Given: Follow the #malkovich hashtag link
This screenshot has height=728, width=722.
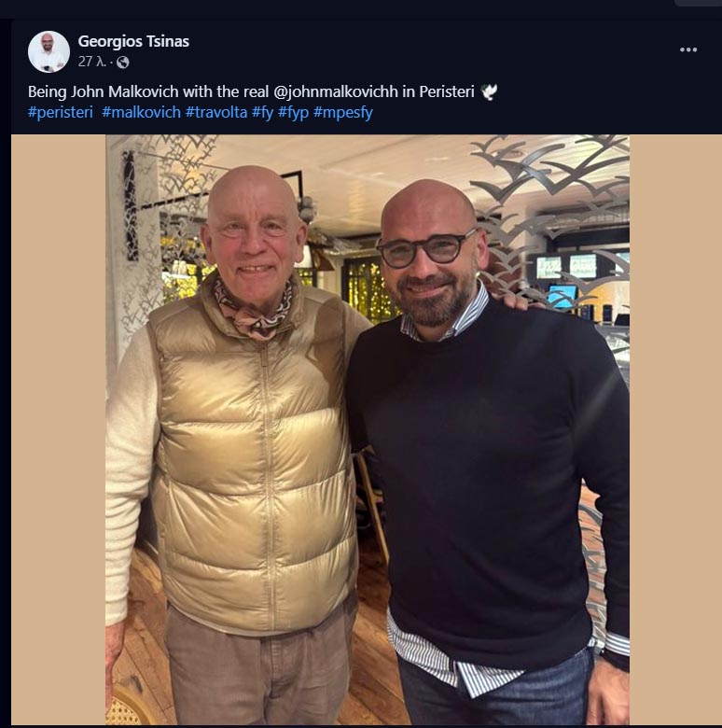Looking at the screenshot, I should 140,113.
